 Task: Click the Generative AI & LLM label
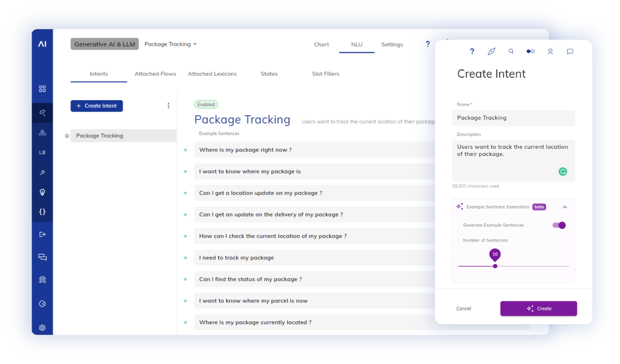[x=105, y=44]
